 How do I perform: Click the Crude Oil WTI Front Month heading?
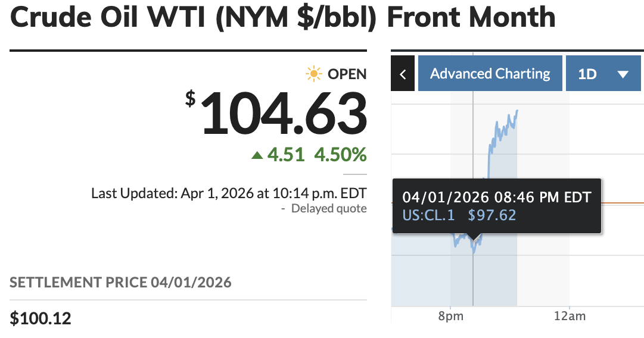click(x=283, y=18)
